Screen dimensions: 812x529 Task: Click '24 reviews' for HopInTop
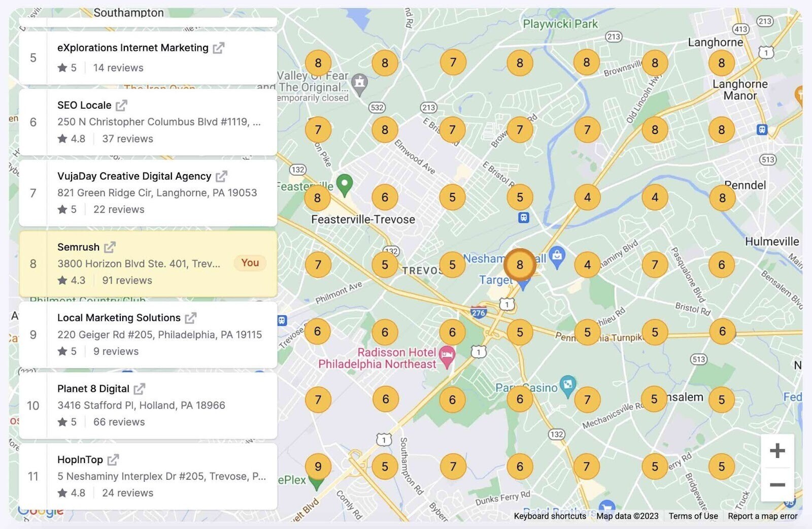click(127, 493)
